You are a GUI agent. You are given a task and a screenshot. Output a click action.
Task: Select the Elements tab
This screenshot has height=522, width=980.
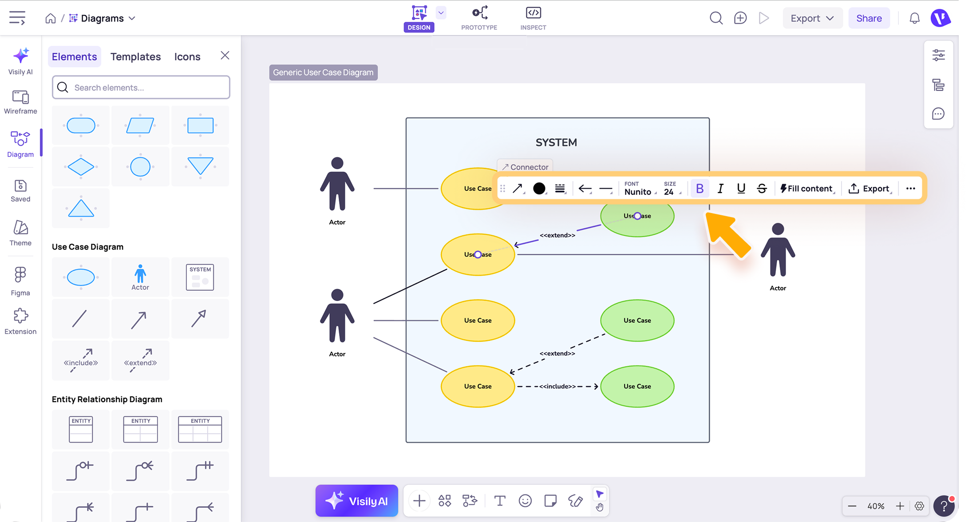point(74,56)
